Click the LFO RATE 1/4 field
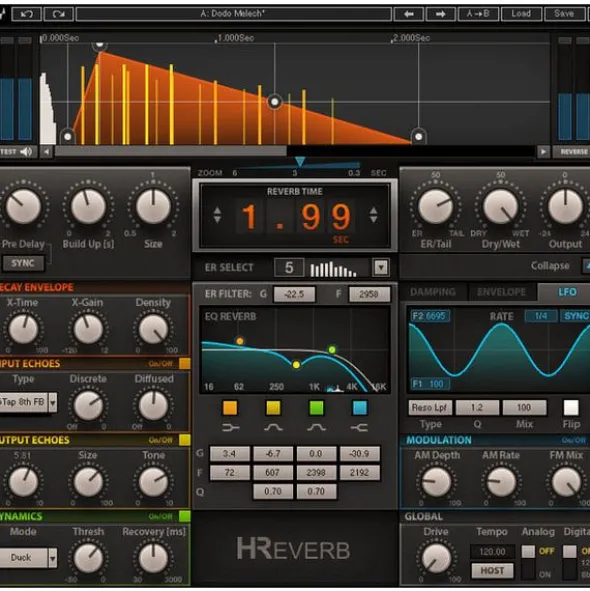Viewport: 590px width, 591px height. tap(541, 316)
